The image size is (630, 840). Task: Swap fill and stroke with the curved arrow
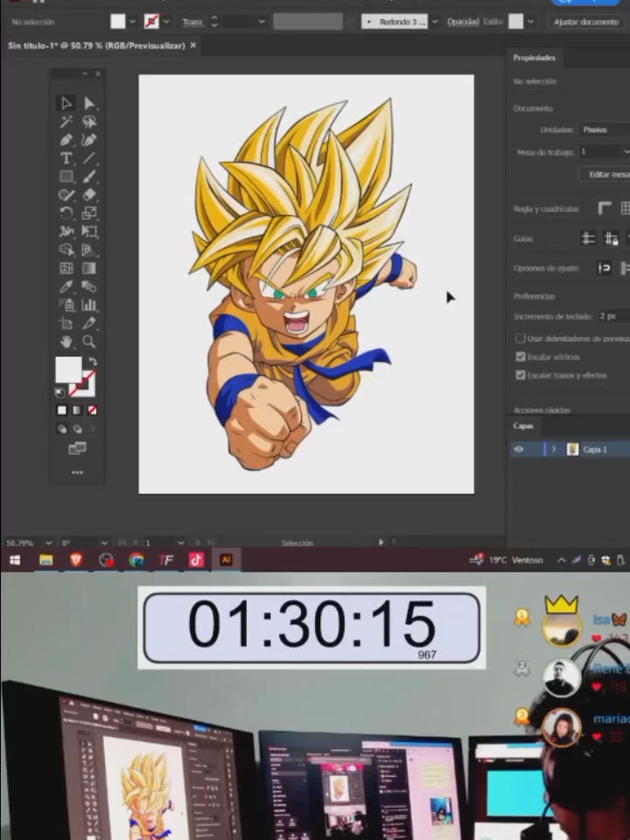[92, 361]
